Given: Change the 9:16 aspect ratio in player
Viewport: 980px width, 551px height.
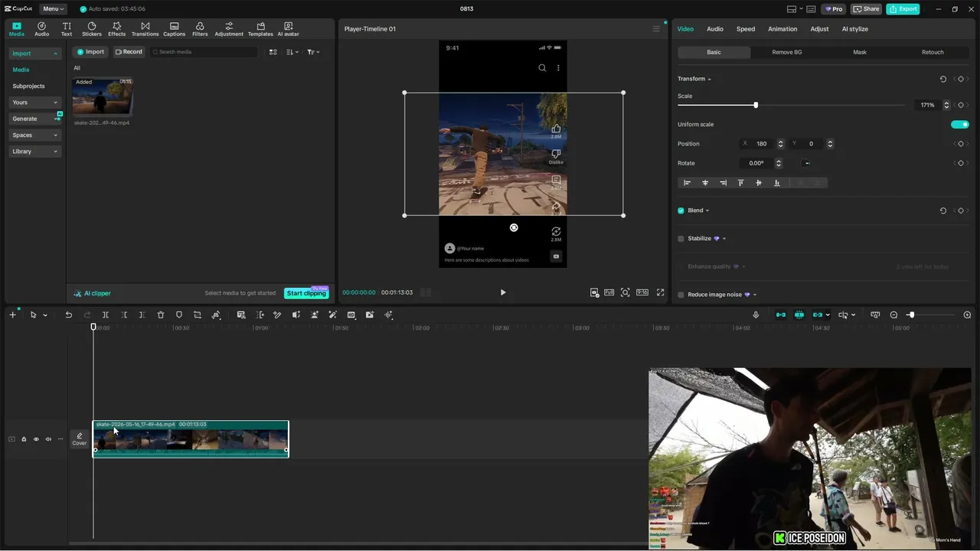Looking at the screenshot, I should (x=642, y=292).
